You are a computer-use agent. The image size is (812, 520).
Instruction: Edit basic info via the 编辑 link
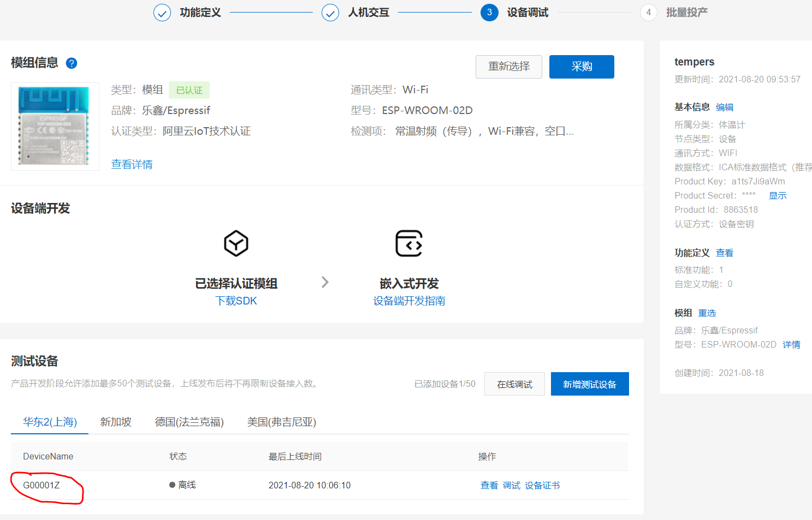[x=725, y=107]
